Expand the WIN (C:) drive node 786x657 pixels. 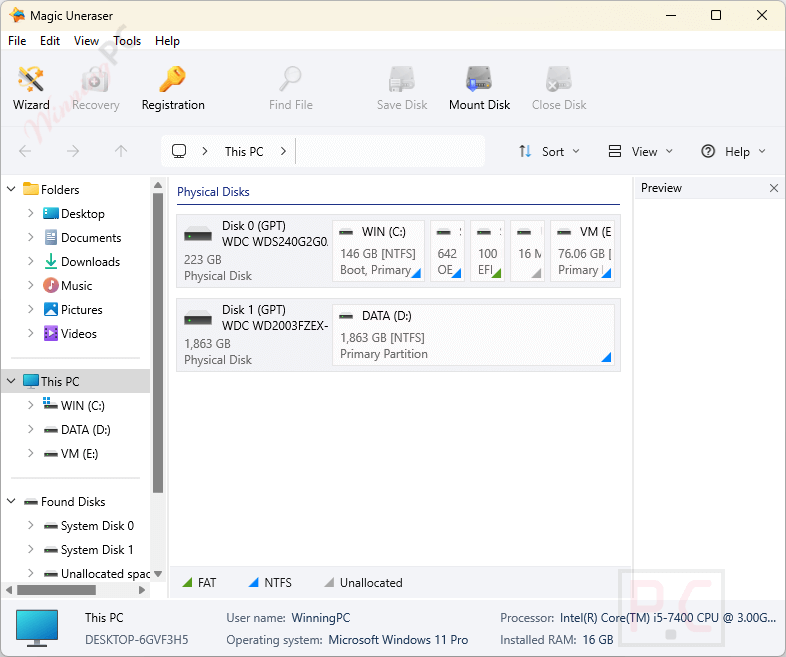coord(31,405)
